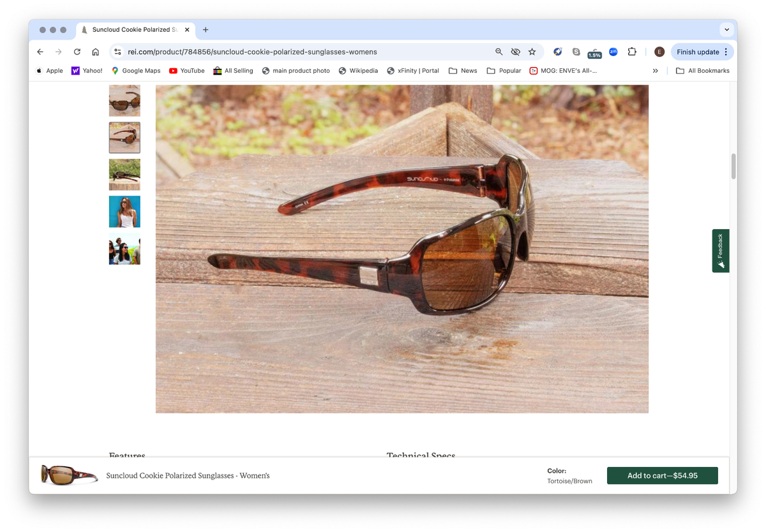
Task: Show hidden bookmarks with double chevron
Action: [x=655, y=71]
